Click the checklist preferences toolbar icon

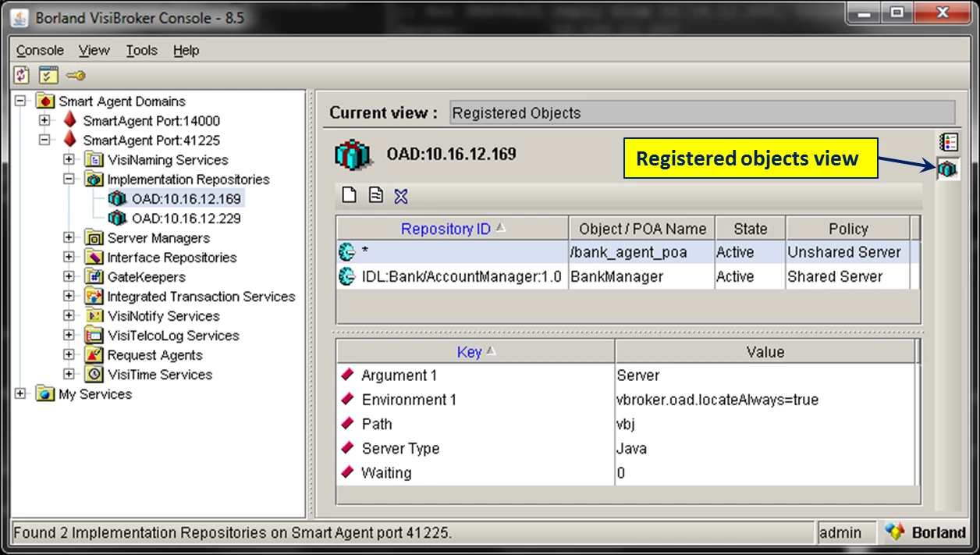[49, 76]
